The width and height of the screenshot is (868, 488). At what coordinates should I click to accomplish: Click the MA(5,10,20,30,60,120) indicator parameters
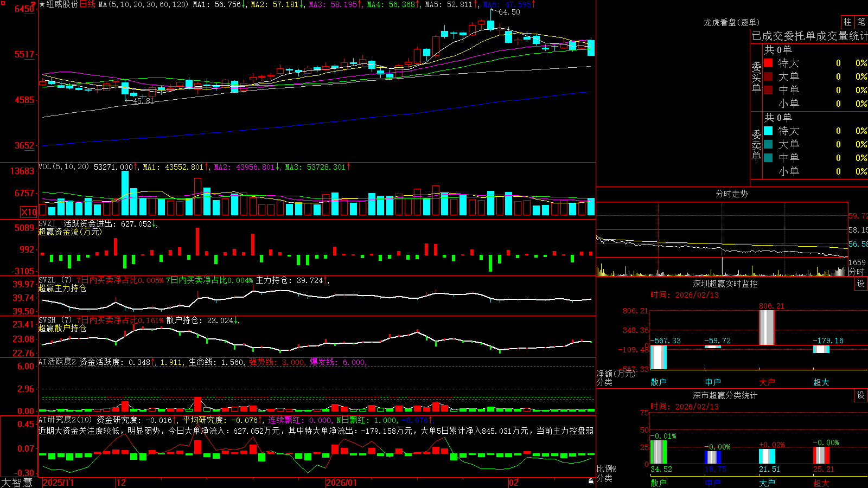pos(143,4)
